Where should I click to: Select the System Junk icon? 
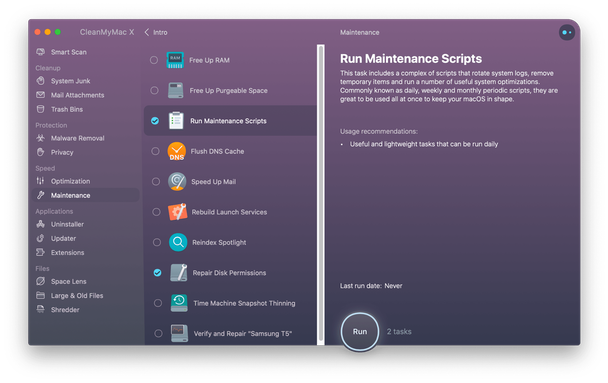(40, 81)
